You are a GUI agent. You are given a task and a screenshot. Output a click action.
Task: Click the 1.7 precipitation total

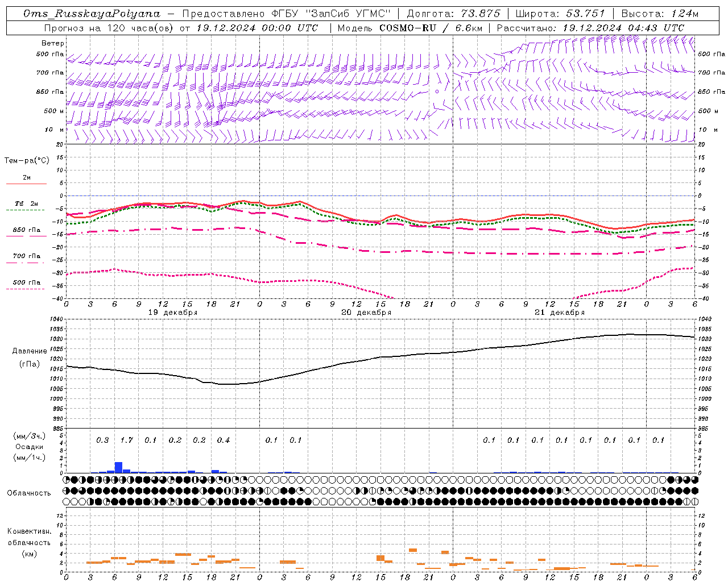(126, 440)
